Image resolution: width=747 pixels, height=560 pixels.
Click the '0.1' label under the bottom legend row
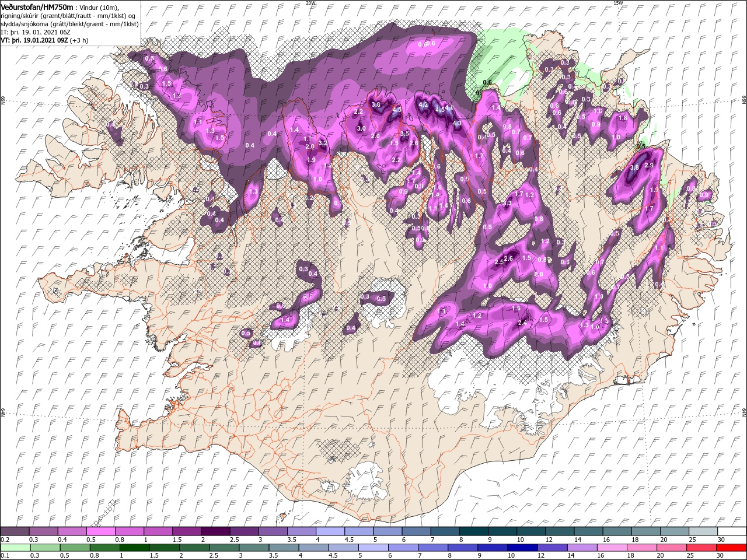(x=5, y=556)
